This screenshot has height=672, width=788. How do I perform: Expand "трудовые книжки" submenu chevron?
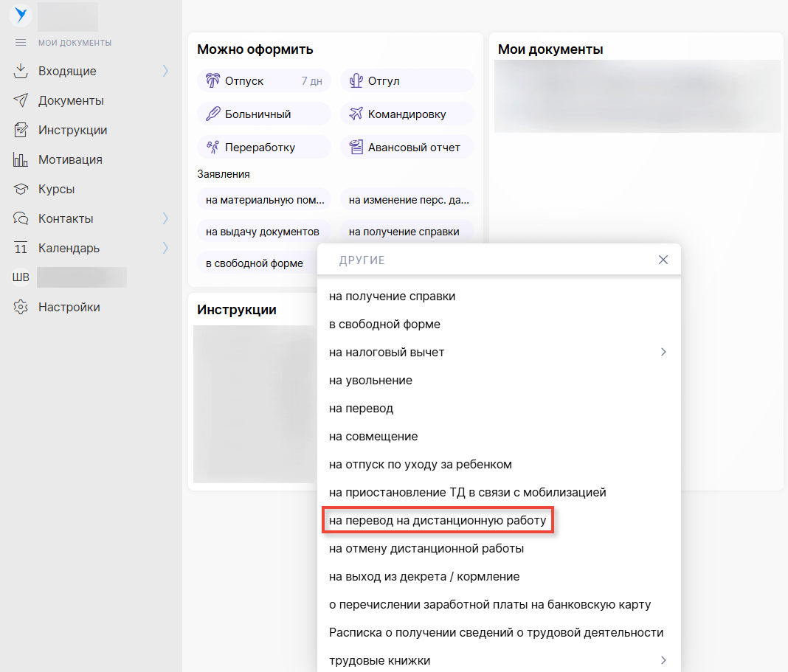click(663, 660)
